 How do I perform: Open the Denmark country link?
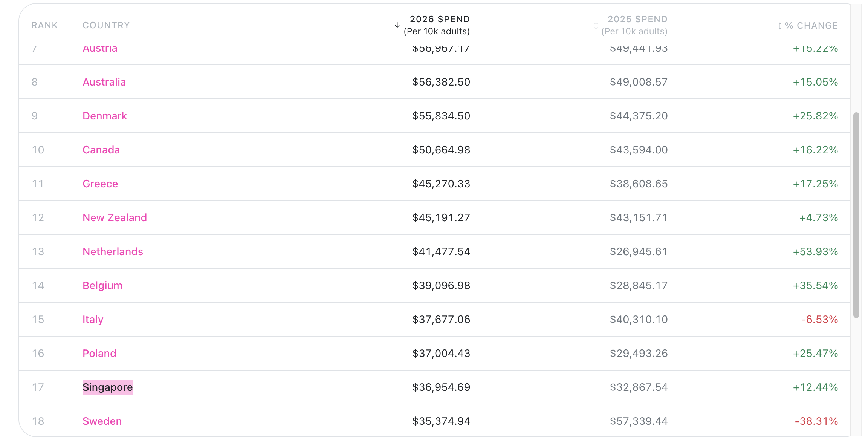105,116
